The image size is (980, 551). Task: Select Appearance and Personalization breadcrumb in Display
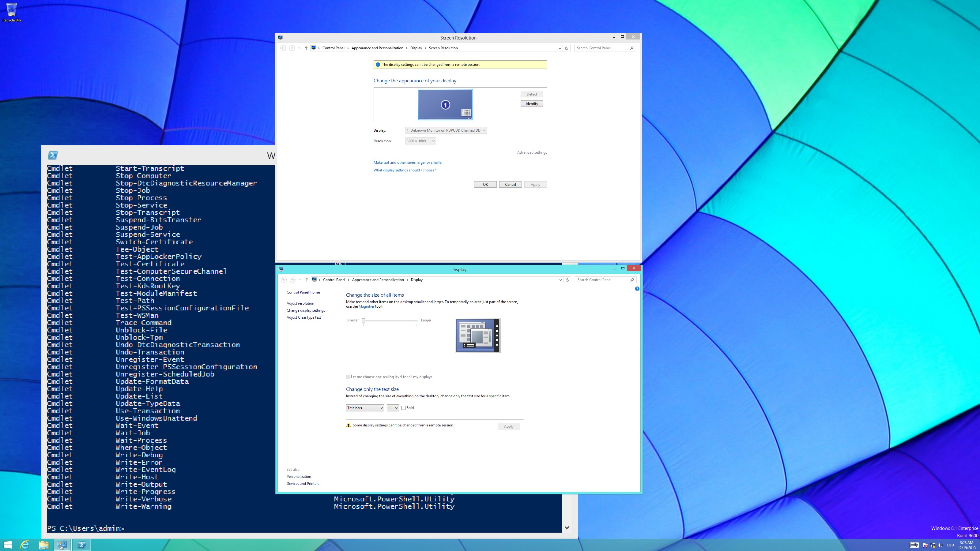point(378,279)
